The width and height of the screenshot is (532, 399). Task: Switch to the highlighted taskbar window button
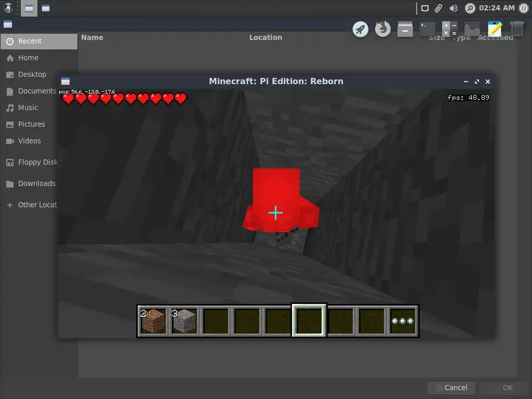pyautogui.click(x=29, y=8)
